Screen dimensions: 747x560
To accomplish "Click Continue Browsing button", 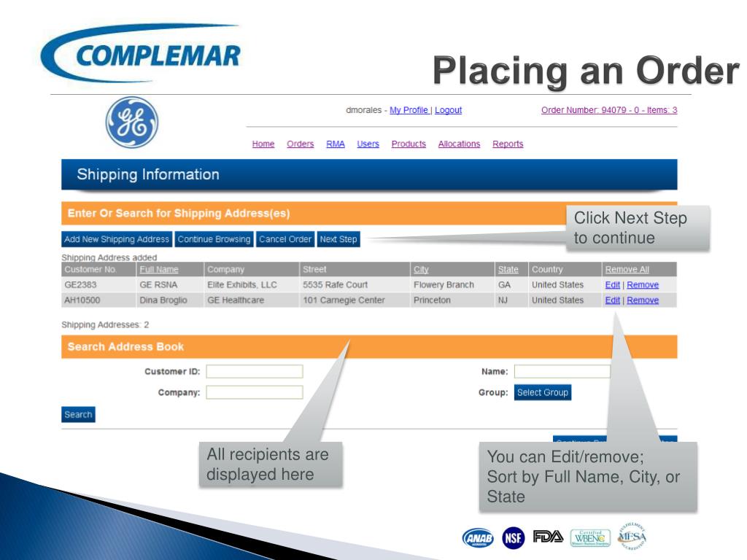I will [214, 239].
